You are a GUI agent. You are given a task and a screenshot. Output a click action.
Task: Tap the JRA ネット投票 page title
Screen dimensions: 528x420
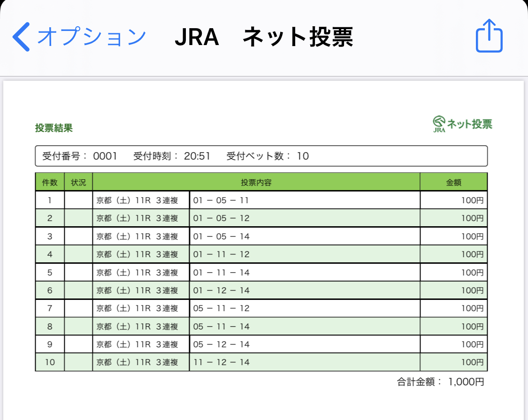click(264, 37)
